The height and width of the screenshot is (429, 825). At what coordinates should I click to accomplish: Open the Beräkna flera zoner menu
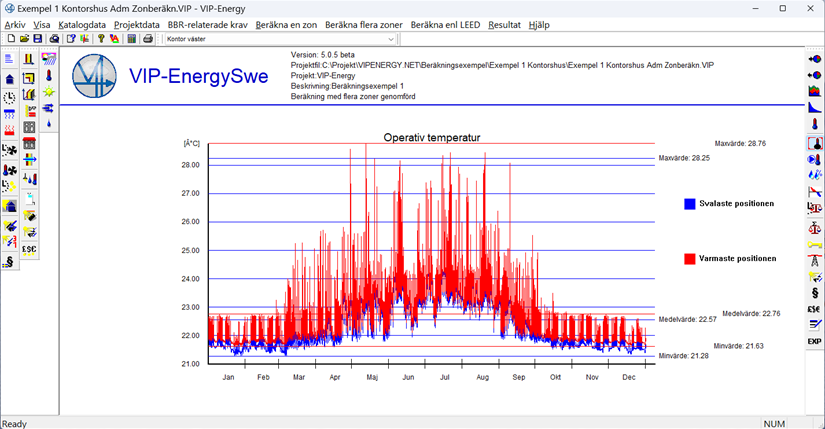pos(364,24)
